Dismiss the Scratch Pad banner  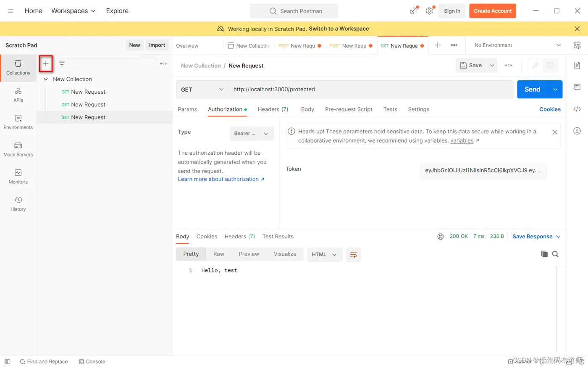click(x=577, y=29)
